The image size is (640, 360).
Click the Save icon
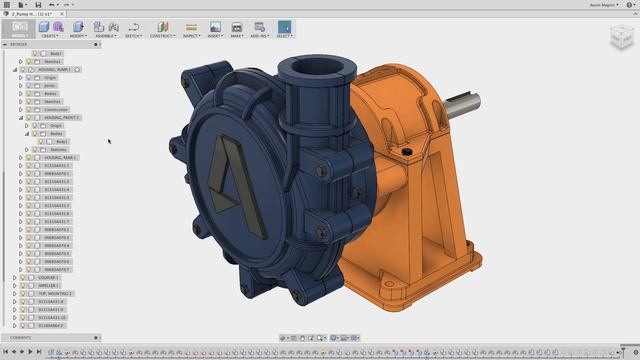point(38,5)
